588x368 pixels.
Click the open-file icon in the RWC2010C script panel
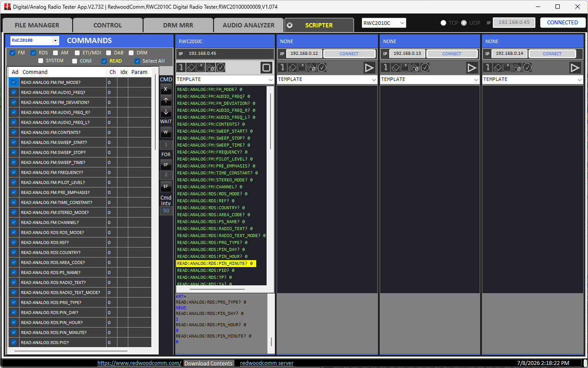(x=210, y=67)
